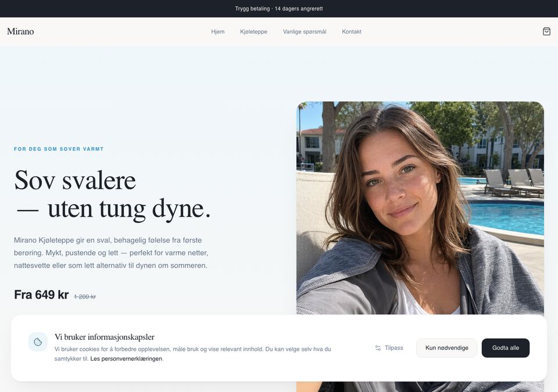Accept all cookies with Godta alle
This screenshot has height=392, width=558.
pyautogui.click(x=505, y=348)
